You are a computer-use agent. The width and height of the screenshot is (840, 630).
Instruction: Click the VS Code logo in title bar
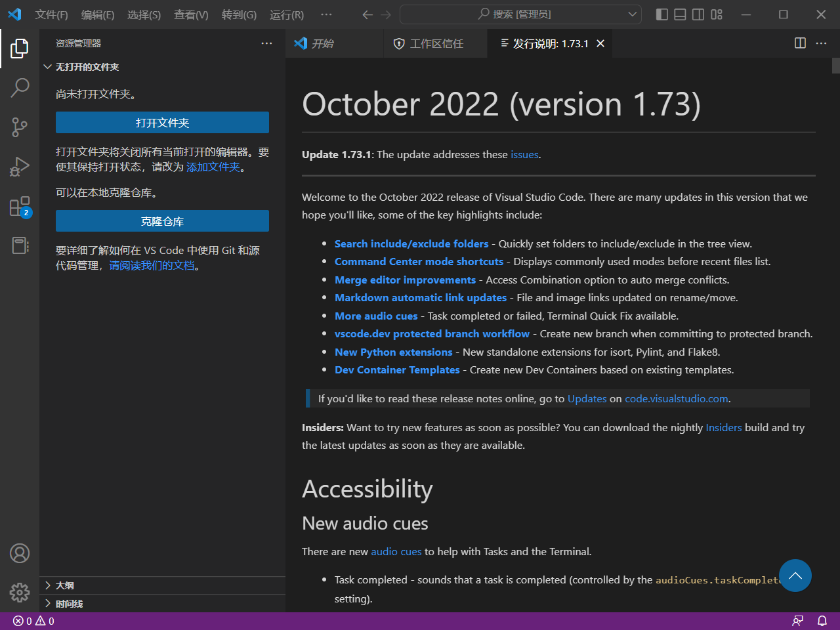[14, 14]
